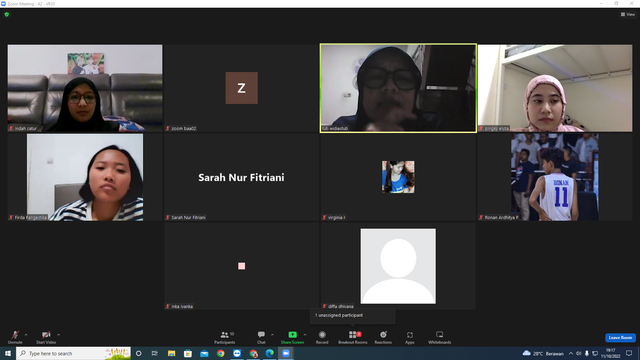Screen dimensions: 640x360
Task: Show hidden system tray icons
Action: pyautogui.click(x=571, y=353)
